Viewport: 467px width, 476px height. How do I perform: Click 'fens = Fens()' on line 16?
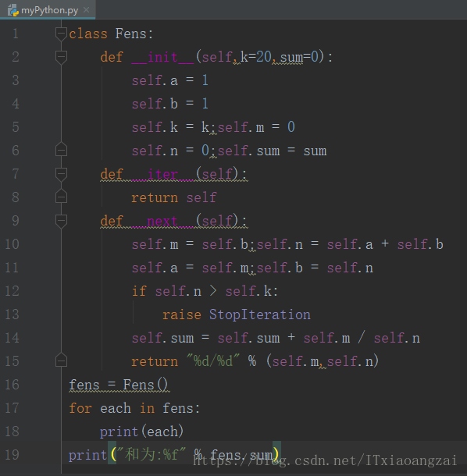click(119, 385)
